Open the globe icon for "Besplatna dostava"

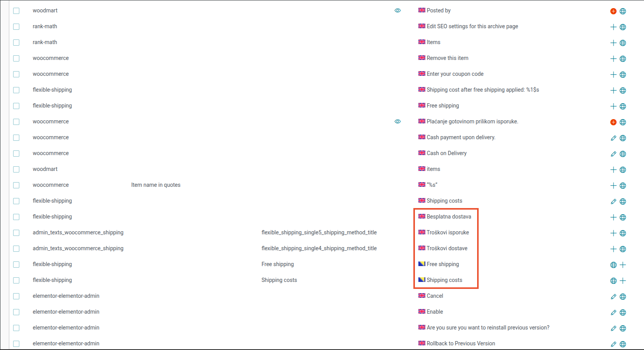point(623,217)
